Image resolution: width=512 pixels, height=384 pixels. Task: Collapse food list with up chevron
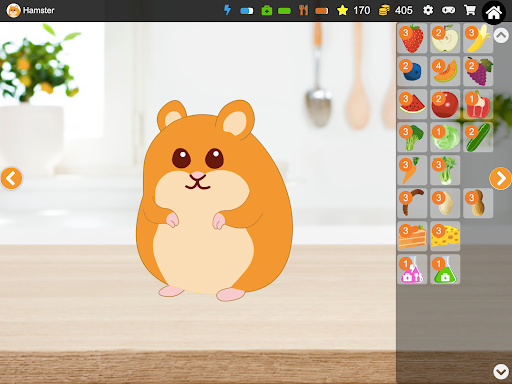click(x=501, y=35)
